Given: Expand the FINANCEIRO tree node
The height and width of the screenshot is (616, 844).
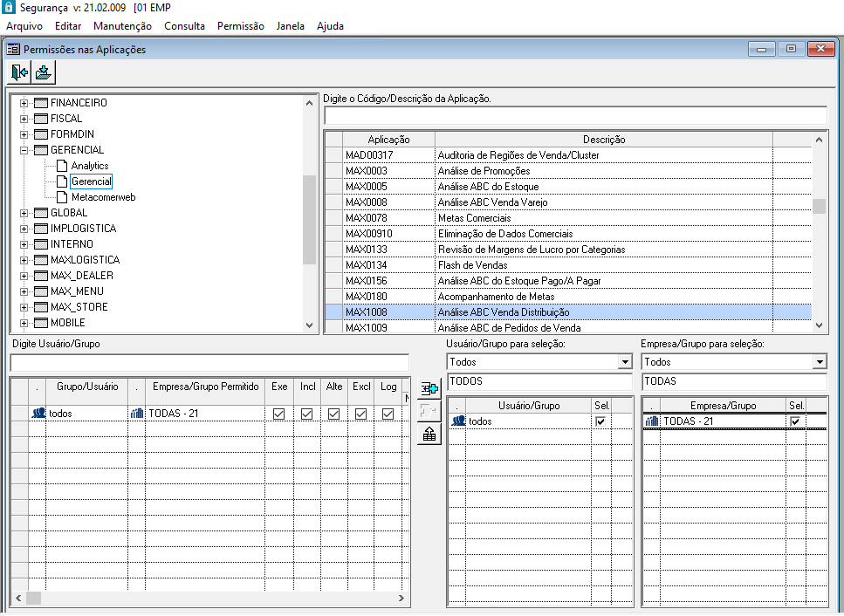Looking at the screenshot, I should [24, 103].
